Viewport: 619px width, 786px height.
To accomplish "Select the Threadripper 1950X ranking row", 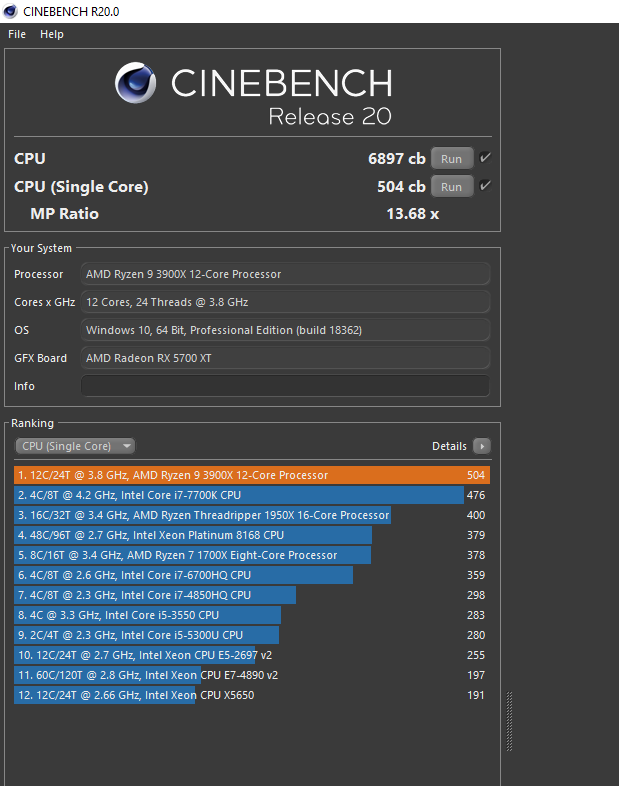I will 251,515.
